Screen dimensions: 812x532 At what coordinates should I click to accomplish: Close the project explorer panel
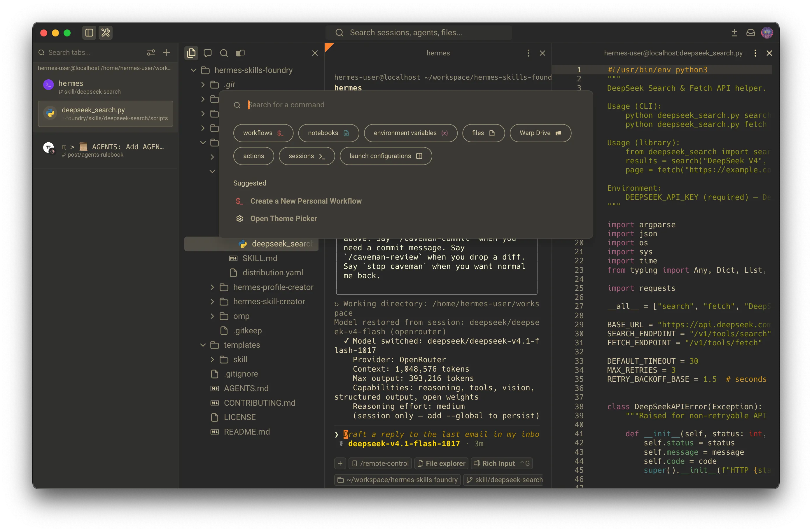(x=315, y=53)
